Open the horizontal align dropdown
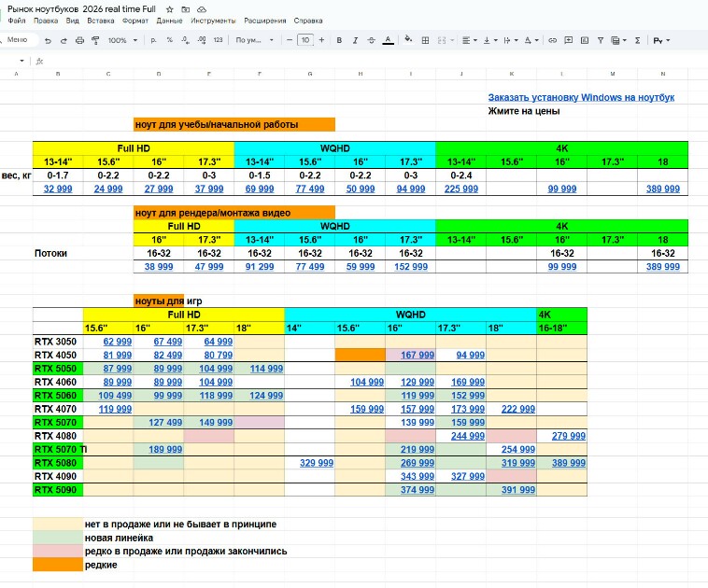The image size is (708, 588). (470, 41)
